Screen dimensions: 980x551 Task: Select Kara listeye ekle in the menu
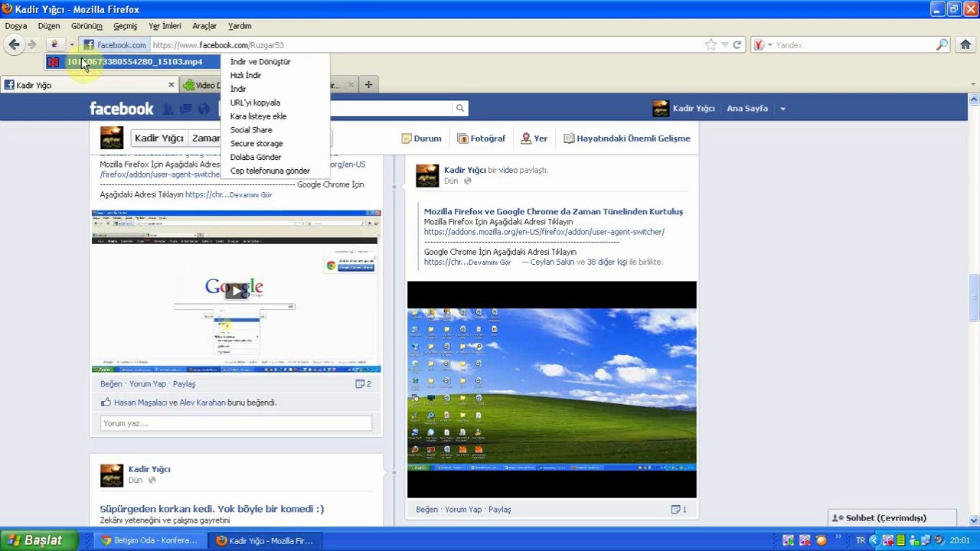[258, 116]
